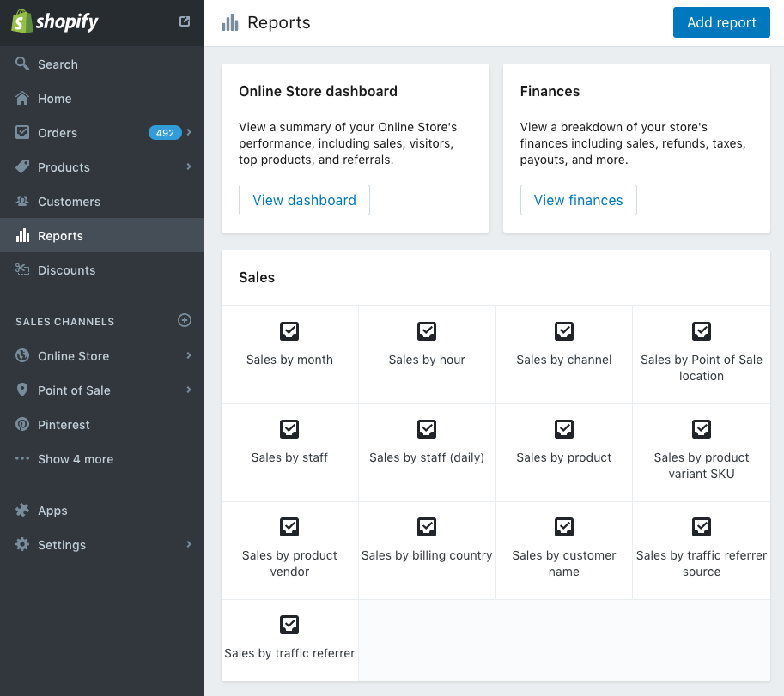Click the Discounts icon in sidebar
The height and width of the screenshot is (696, 784).
[22, 270]
